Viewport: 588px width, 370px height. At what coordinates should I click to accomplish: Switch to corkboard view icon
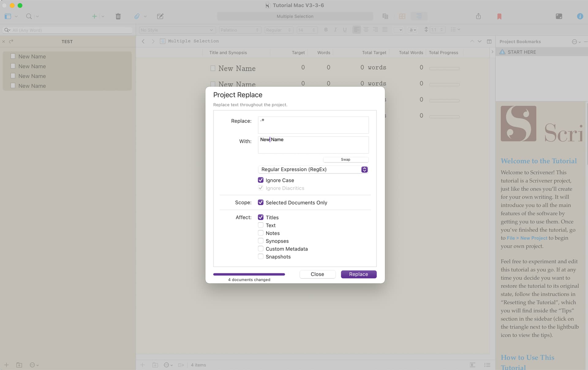(402, 16)
